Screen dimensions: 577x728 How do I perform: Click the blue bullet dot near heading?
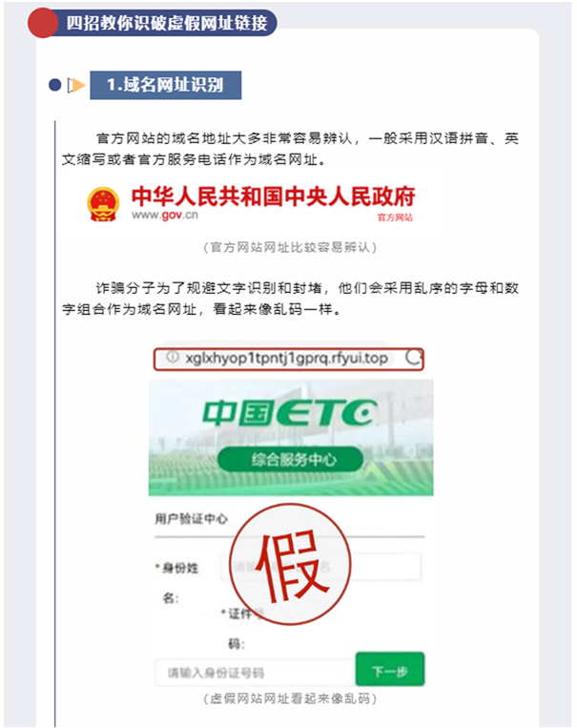pyautogui.click(x=54, y=85)
